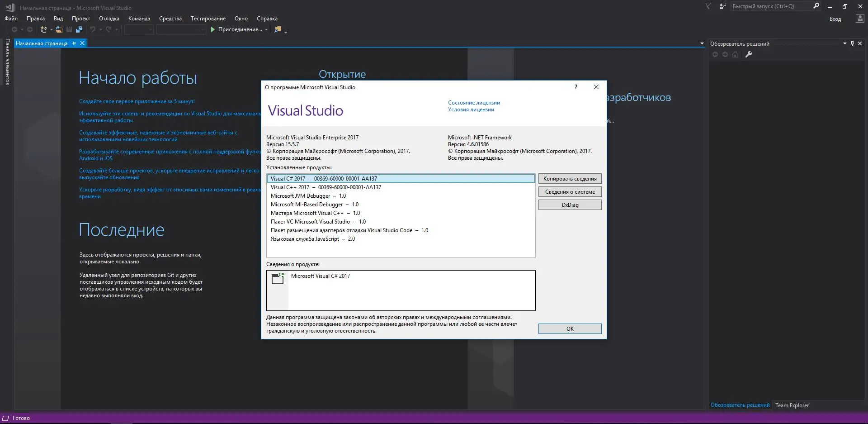
Task: Click the Home icon in Solution Explorer
Action: [735, 55]
